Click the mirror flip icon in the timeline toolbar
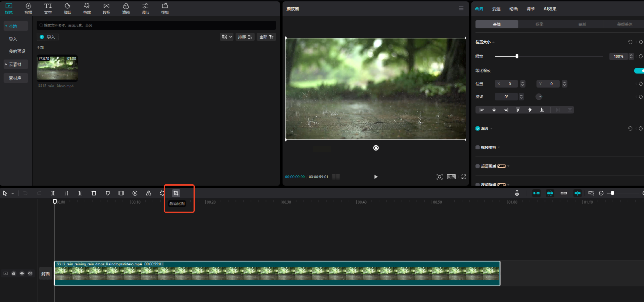Viewport: 644px width, 302px height. pyautogui.click(x=148, y=193)
